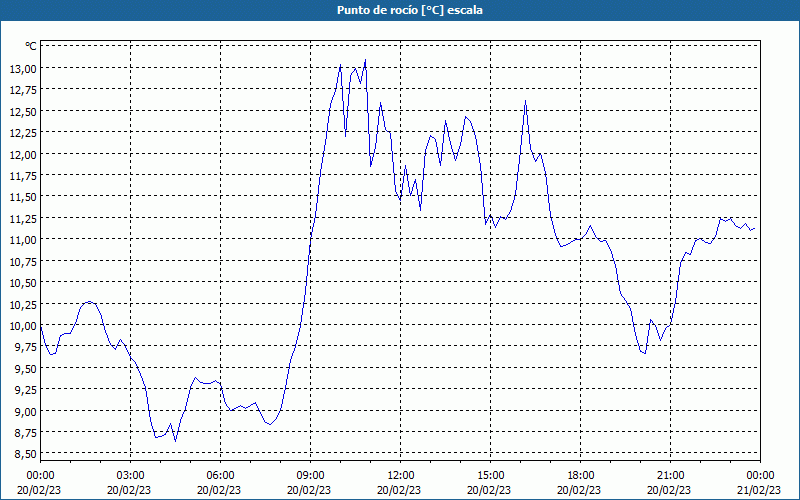Image resolution: width=800 pixels, height=500 pixels.
Task: Click the 9,00 y-axis label
Action: 26,411
